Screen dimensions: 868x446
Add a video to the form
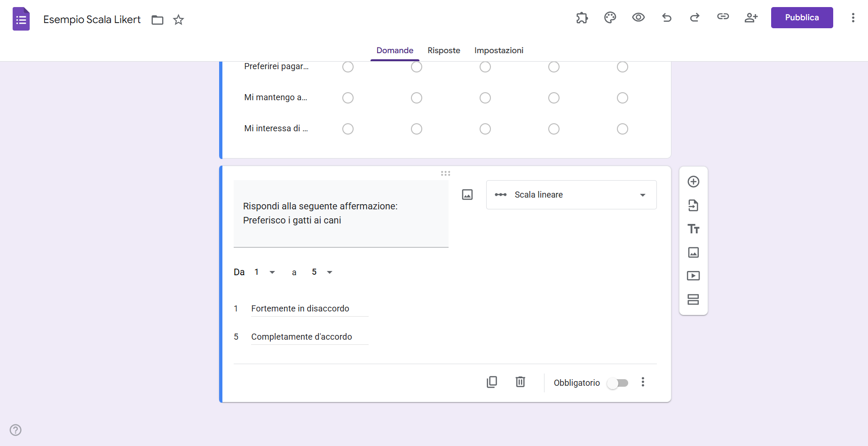click(693, 276)
